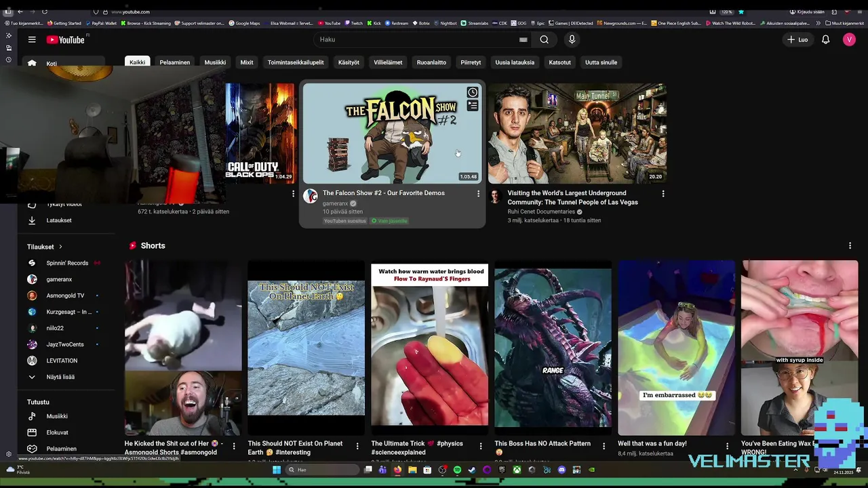The image size is (868, 488).
Task: Click the Windows taskbar Hae search box
Action: tap(321, 470)
